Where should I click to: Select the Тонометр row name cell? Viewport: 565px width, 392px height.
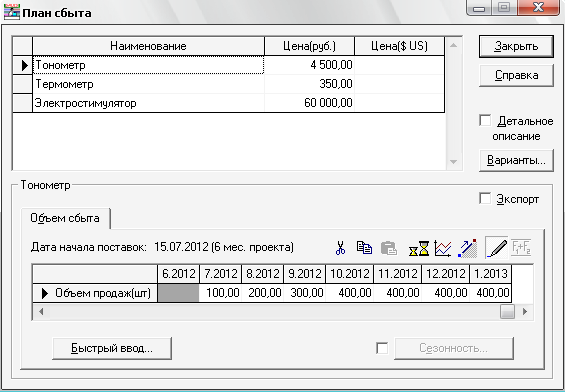(x=148, y=65)
